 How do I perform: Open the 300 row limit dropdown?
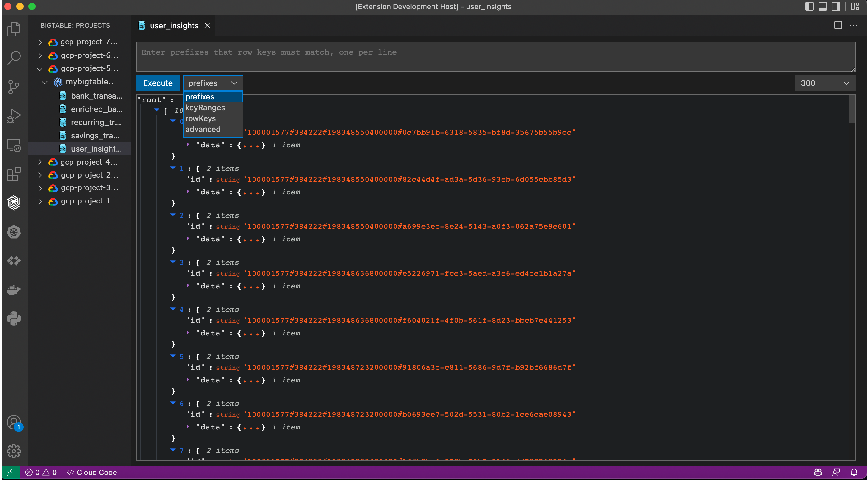click(825, 83)
